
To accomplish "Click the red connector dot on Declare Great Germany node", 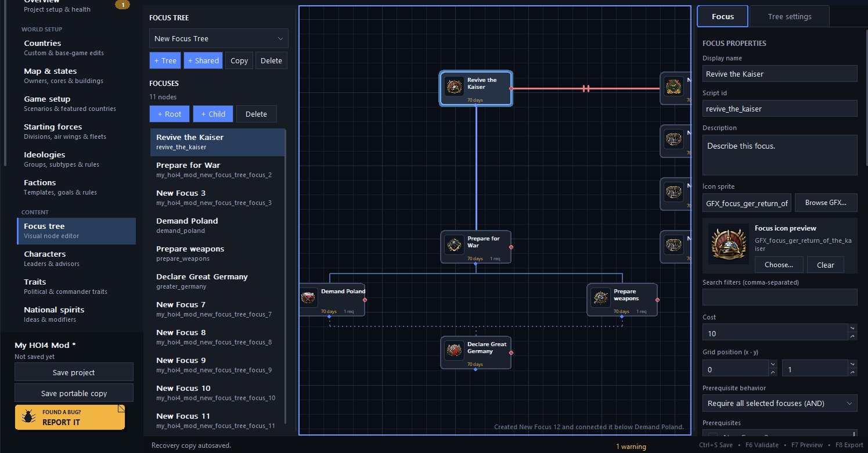I will coord(511,353).
